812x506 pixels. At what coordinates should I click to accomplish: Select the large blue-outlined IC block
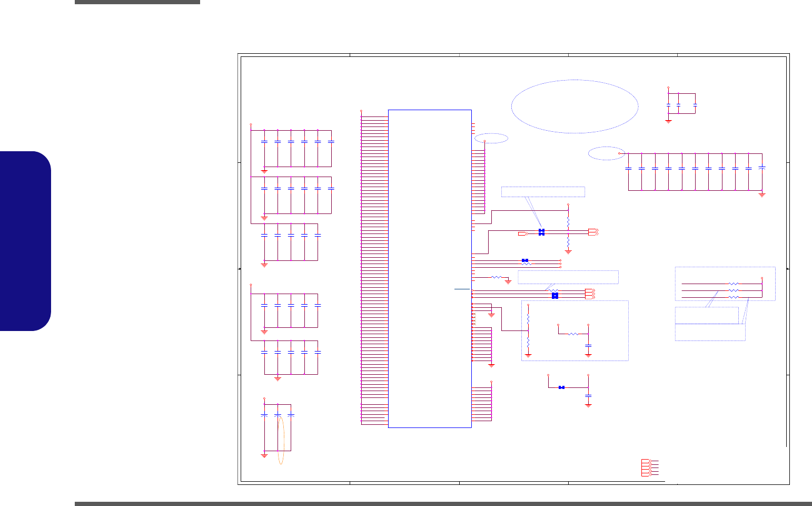click(x=430, y=269)
